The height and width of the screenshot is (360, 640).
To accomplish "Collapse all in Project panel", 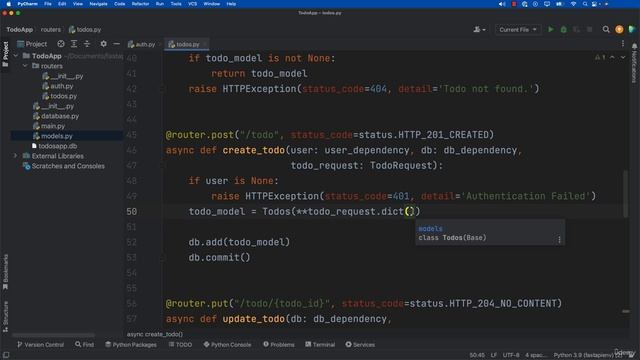I will 87,44.
